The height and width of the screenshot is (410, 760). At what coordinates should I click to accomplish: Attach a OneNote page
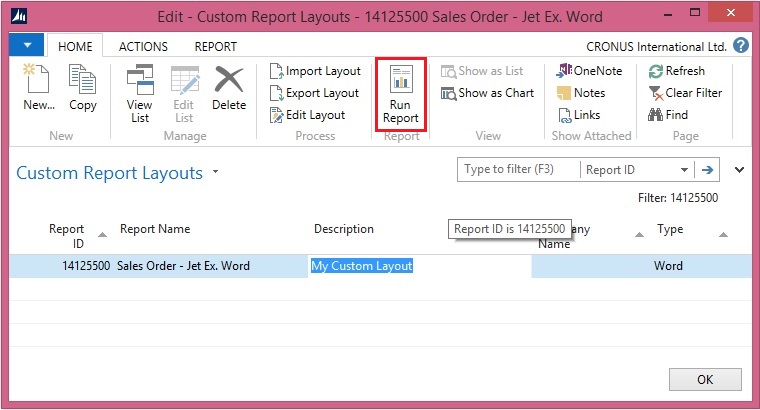pyautogui.click(x=589, y=71)
